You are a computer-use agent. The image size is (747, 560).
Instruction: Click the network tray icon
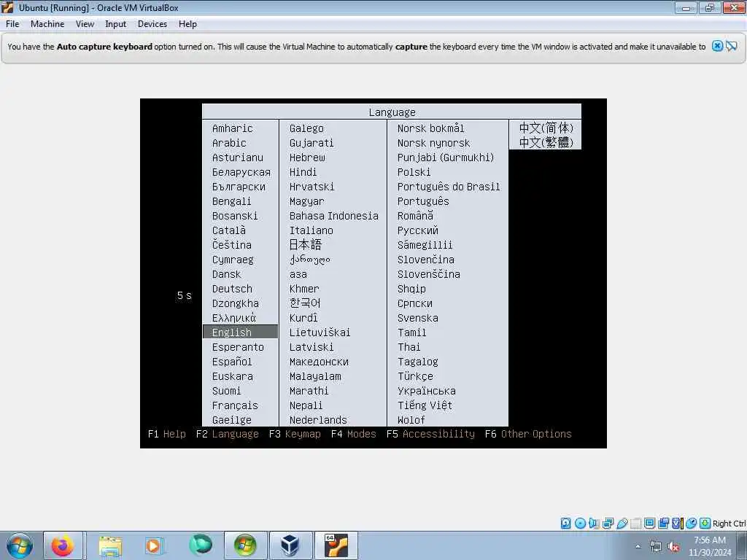(656, 547)
